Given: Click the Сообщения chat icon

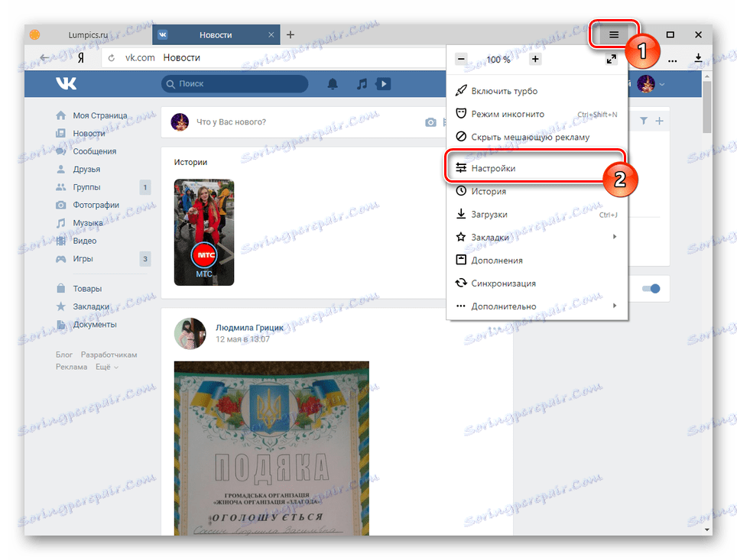Looking at the screenshot, I should point(60,151).
